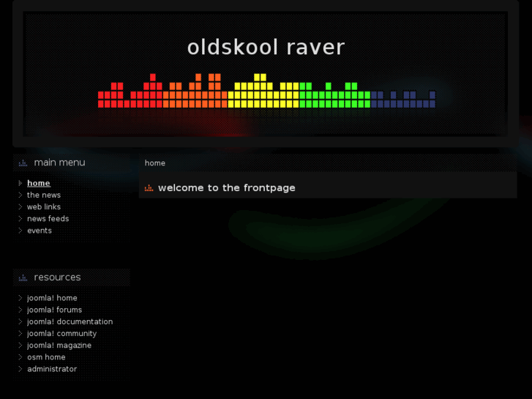Open web links menu item
532x399 pixels.
pos(44,206)
